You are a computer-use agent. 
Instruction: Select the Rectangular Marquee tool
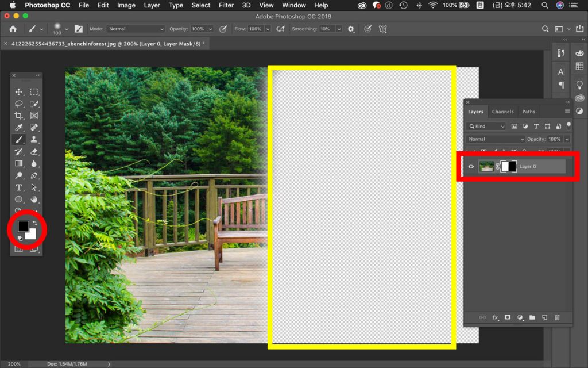coord(34,91)
